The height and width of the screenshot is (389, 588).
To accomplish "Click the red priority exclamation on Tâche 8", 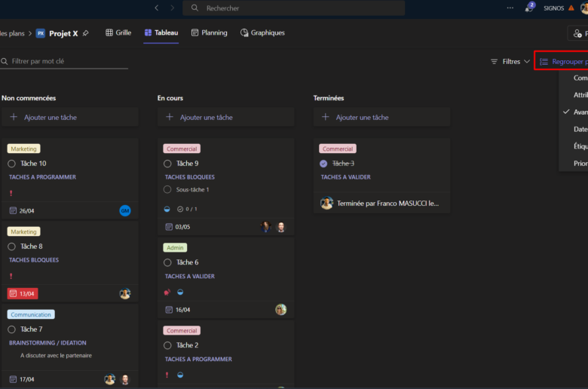I will (x=11, y=276).
